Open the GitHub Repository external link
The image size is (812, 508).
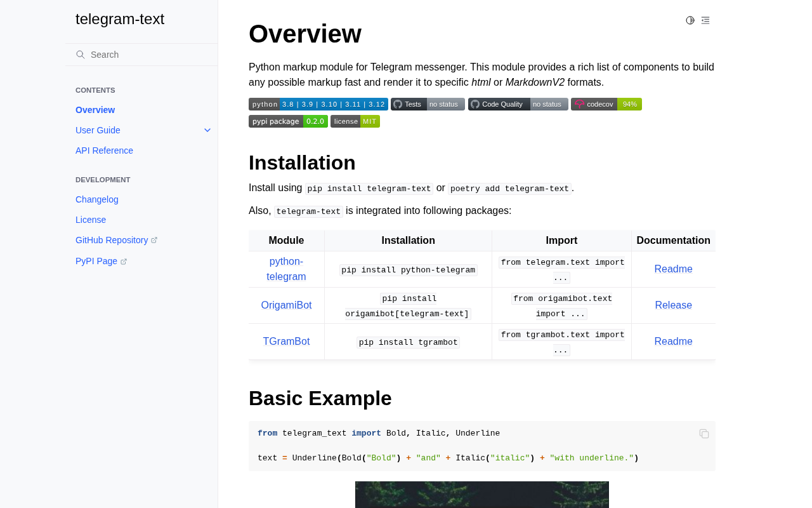pos(112,240)
